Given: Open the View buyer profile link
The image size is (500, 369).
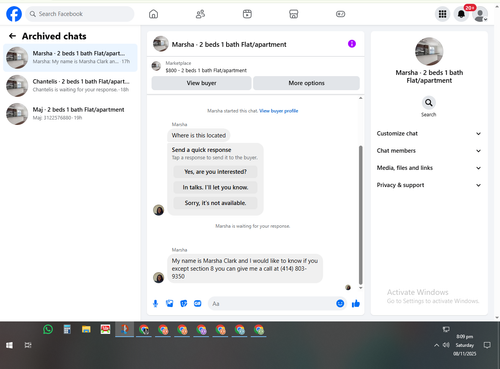Looking at the screenshot, I should tap(279, 111).
